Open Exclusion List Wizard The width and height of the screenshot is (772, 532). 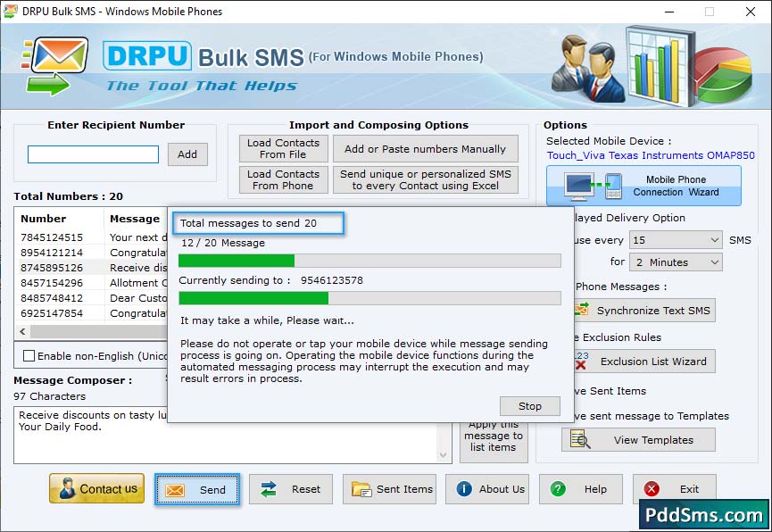coord(644,362)
